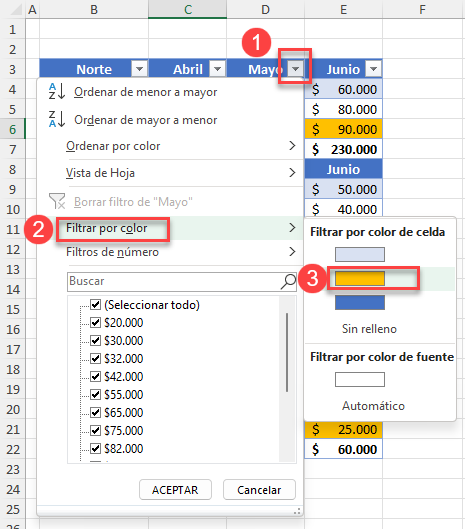Click the Junio header in row 8
The width and height of the screenshot is (465, 529).
[344, 169]
